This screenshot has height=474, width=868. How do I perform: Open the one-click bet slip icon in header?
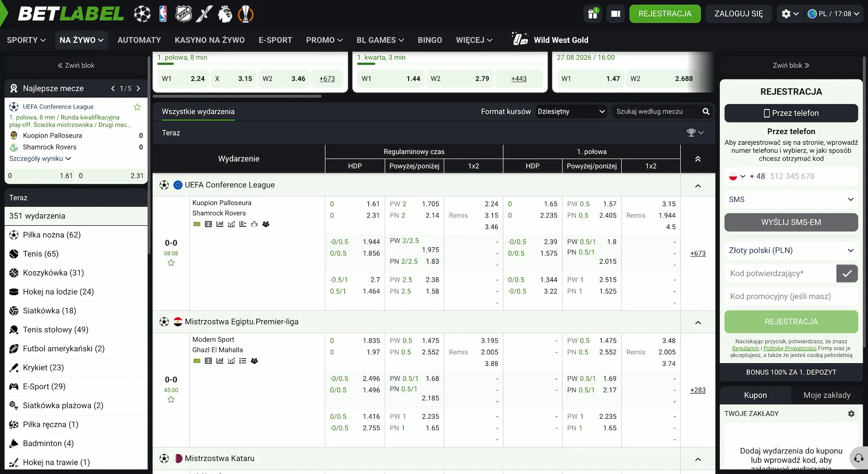coord(615,14)
